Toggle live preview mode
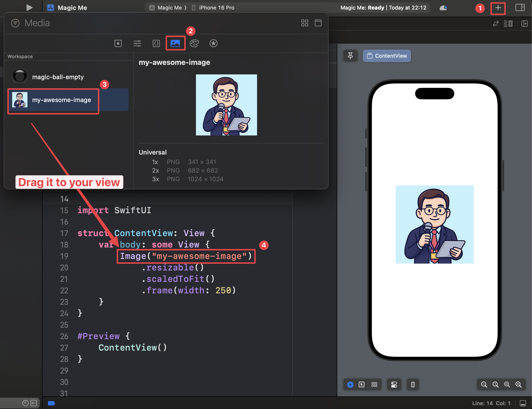Image resolution: width=532 pixels, height=409 pixels. pos(350,385)
